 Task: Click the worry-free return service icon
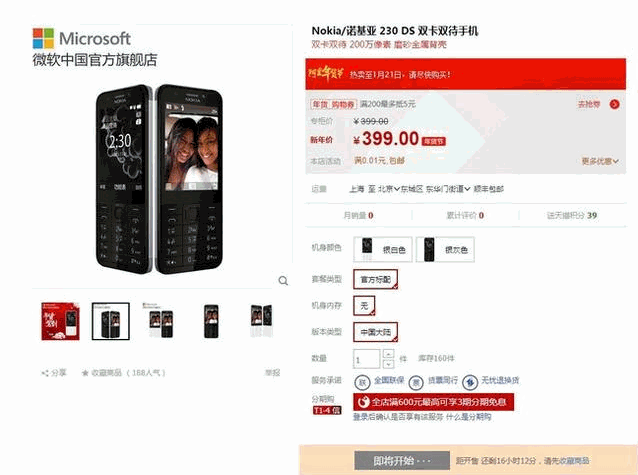pyautogui.click(x=470, y=382)
